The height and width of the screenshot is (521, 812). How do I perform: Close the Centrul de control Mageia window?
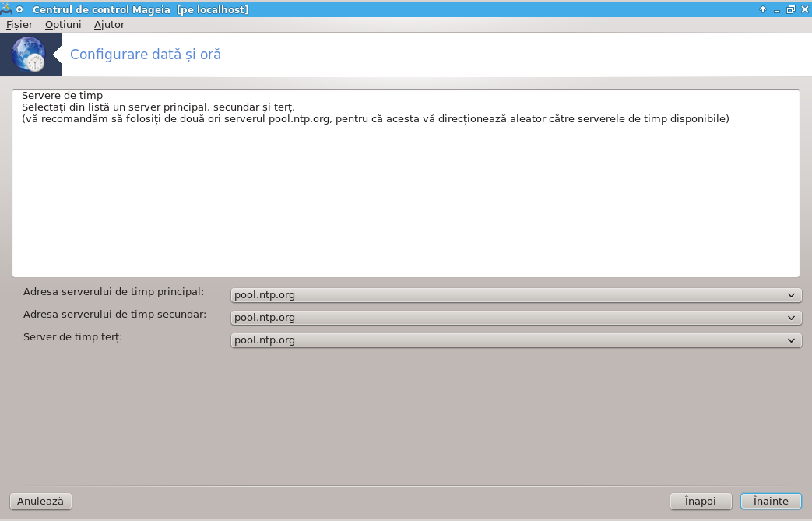[805, 9]
